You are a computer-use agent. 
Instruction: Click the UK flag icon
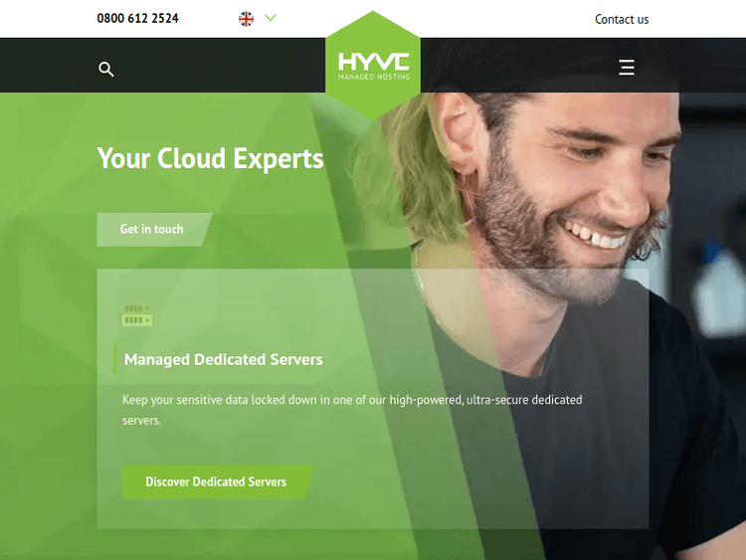(x=247, y=18)
